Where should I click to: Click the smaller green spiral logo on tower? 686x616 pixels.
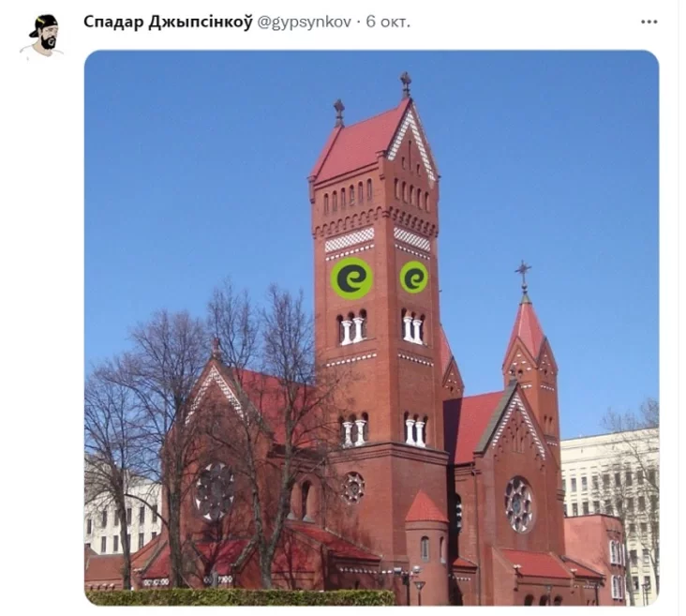coord(413,277)
